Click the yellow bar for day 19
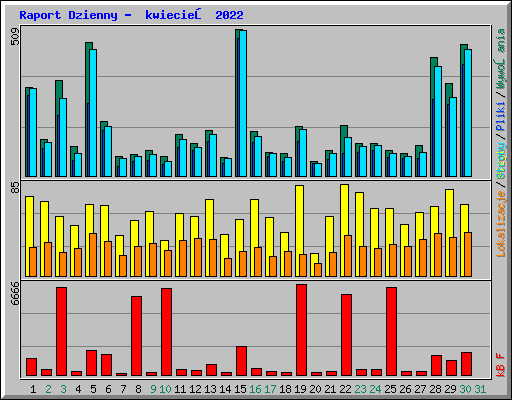Screen dimensions: 512x400 click(x=299, y=231)
